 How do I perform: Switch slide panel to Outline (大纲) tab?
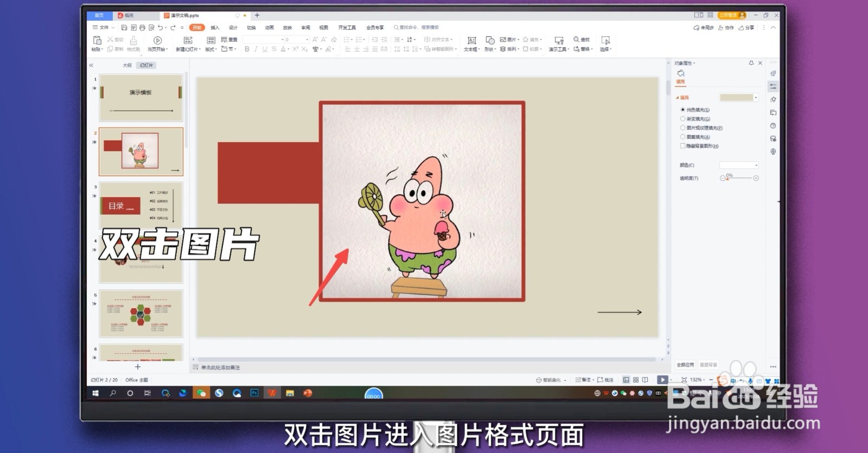[x=127, y=65]
